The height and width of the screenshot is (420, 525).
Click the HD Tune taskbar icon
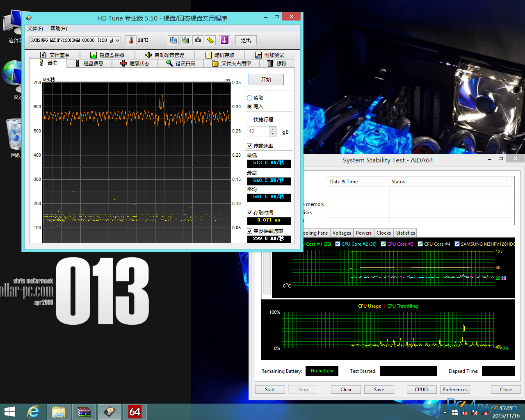(x=109, y=412)
